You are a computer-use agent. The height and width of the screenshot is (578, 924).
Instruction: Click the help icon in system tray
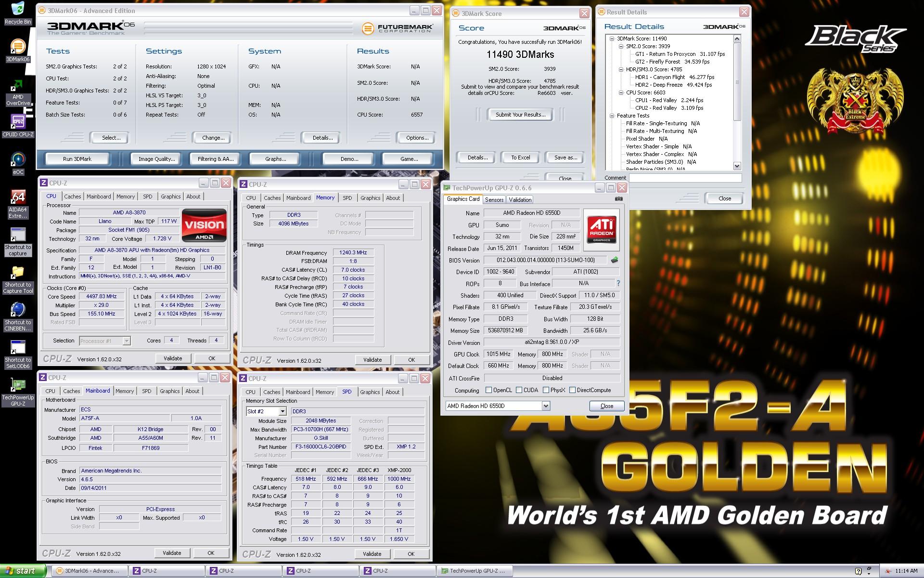(858, 571)
